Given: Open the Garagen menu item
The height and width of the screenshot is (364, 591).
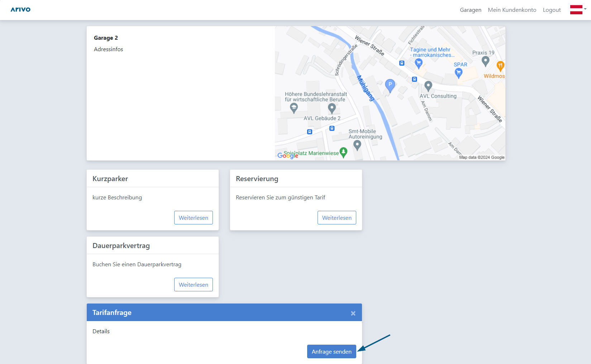Looking at the screenshot, I should (470, 10).
